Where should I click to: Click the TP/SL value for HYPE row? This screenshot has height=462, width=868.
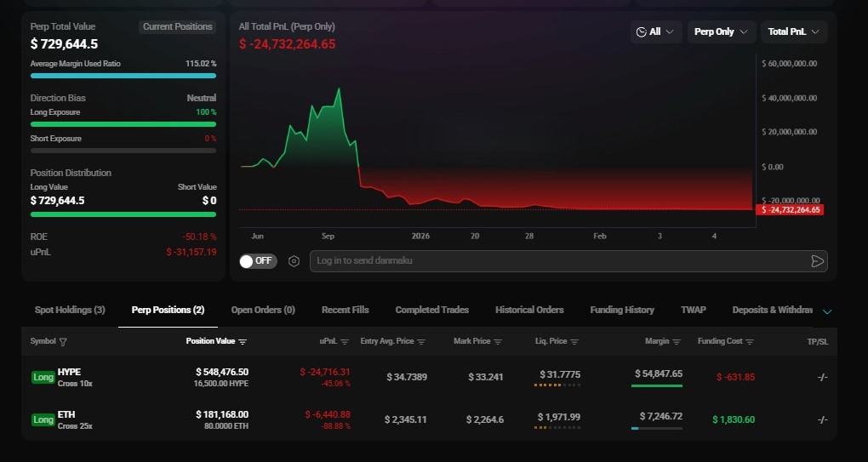coord(823,378)
